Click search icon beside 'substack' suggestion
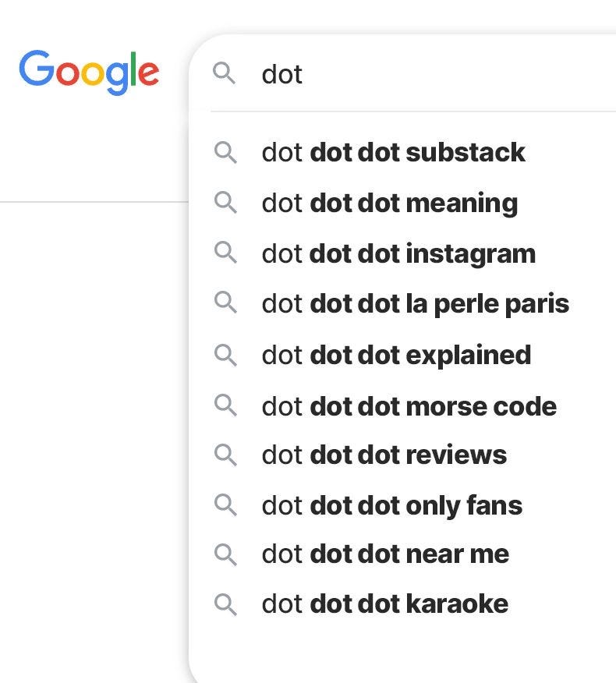This screenshot has height=683, width=616. tap(225, 152)
